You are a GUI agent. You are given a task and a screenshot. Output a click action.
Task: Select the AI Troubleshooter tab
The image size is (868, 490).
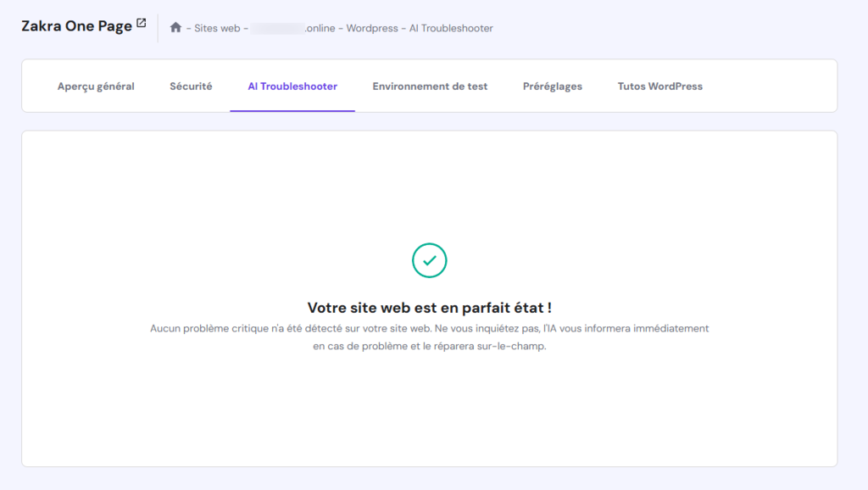tap(292, 86)
